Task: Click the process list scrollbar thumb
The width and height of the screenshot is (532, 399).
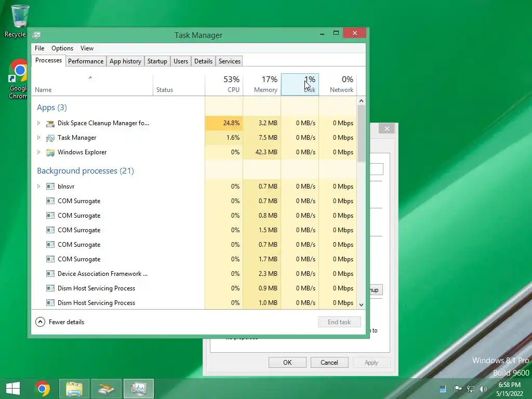Action: tap(362, 134)
